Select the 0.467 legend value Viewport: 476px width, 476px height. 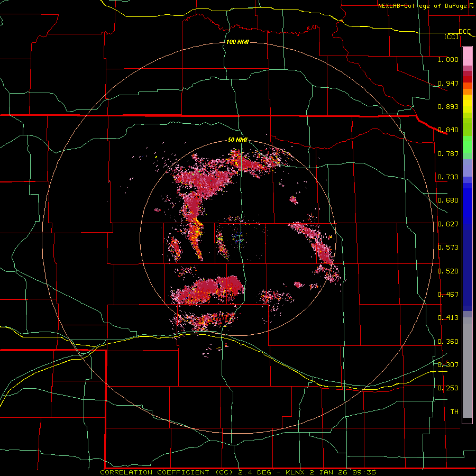(448, 295)
